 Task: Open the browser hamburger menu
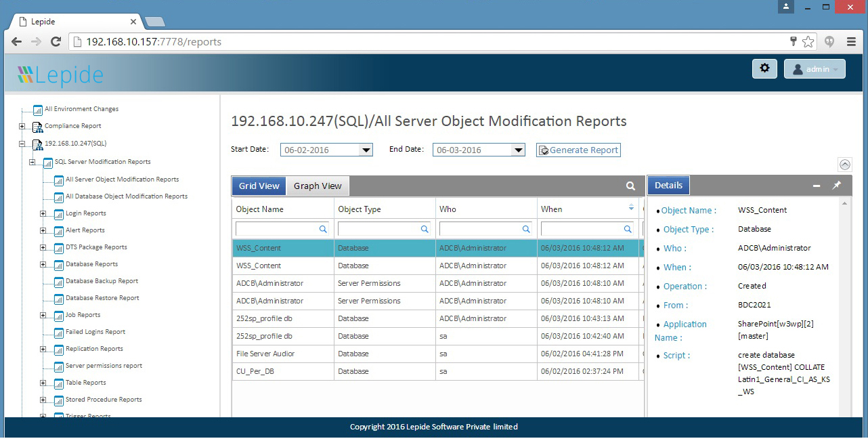(851, 42)
